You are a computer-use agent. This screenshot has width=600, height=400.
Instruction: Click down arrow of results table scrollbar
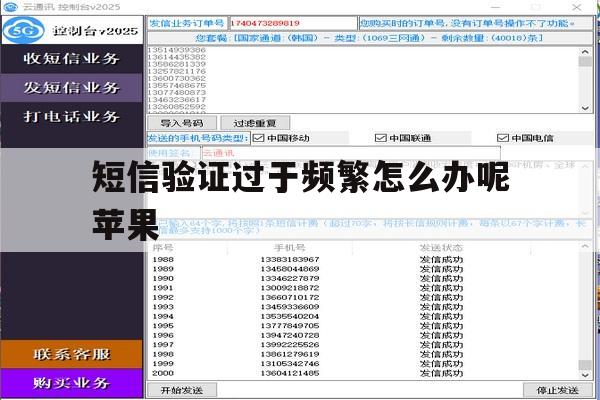point(585,375)
